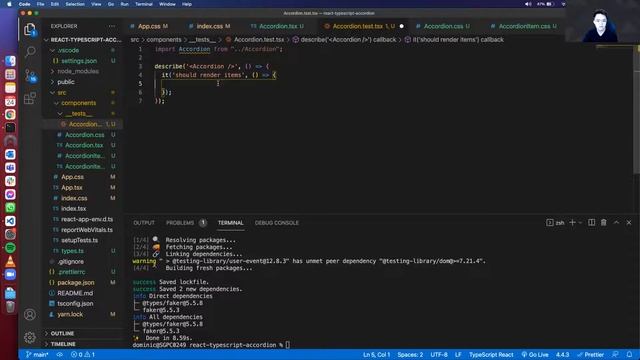Open WhatsApp from the dock
Screen dimensions: 640x360
pyautogui.click(x=10, y=208)
